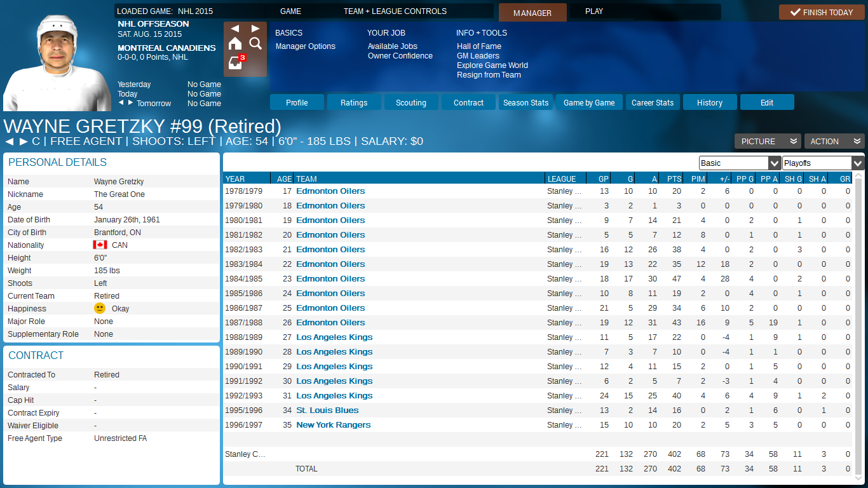Viewport: 868px width, 488px height.
Task: Open the PLAY menu
Action: [x=594, y=11]
